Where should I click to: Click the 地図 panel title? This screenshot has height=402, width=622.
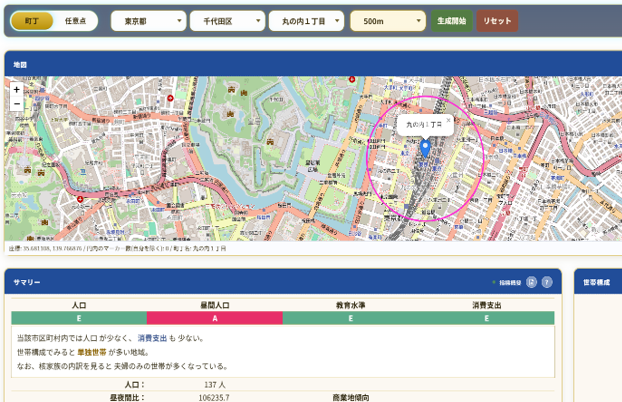(20, 65)
